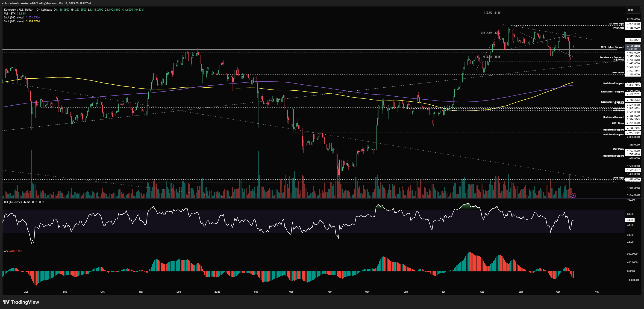Click the All-Time High 4,955.0000 price label
The height and width of the screenshot is (309, 644).
pyautogui.click(x=633, y=24)
